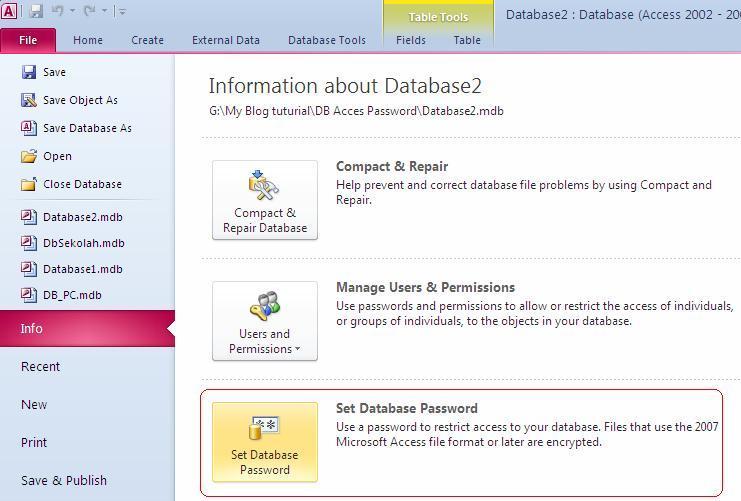741x501 pixels.
Task: Click the Save Object As icon
Action: [x=29, y=100]
